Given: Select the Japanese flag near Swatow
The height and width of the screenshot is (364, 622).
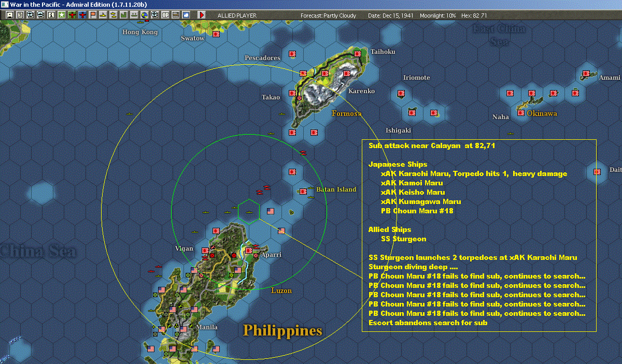Looking at the screenshot, I should click(x=216, y=34).
